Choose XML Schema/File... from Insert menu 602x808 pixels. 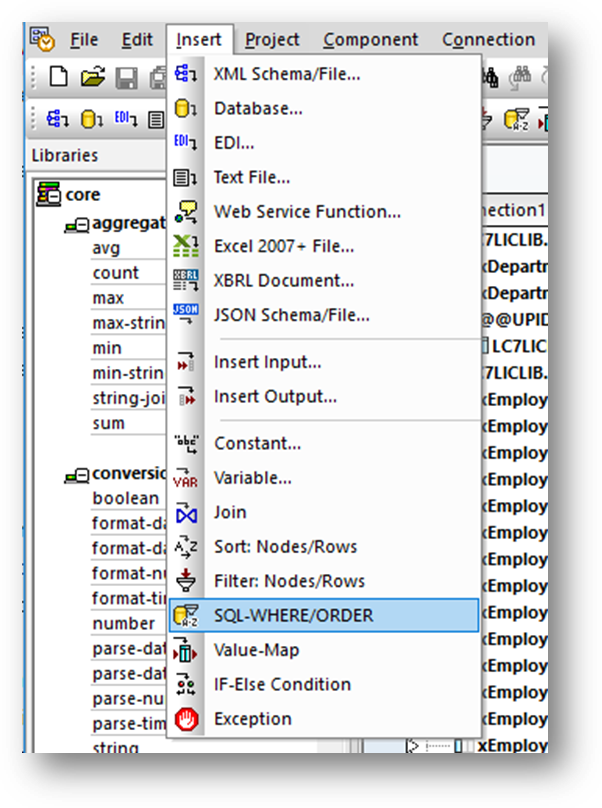(x=324, y=74)
